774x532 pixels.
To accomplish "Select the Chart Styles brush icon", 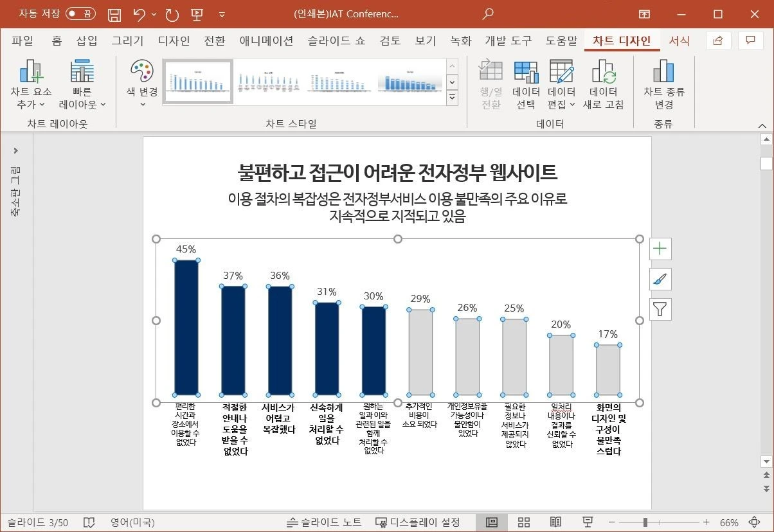I will click(x=660, y=279).
